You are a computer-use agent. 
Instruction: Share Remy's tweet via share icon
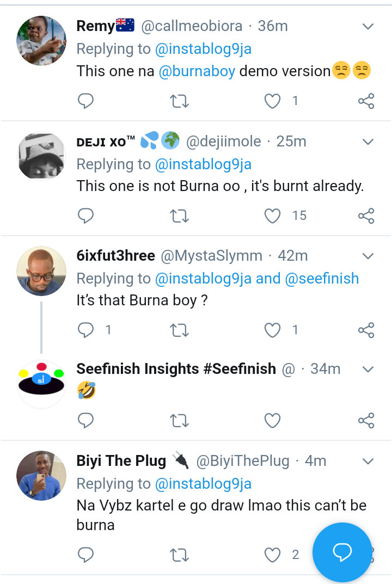tap(366, 101)
